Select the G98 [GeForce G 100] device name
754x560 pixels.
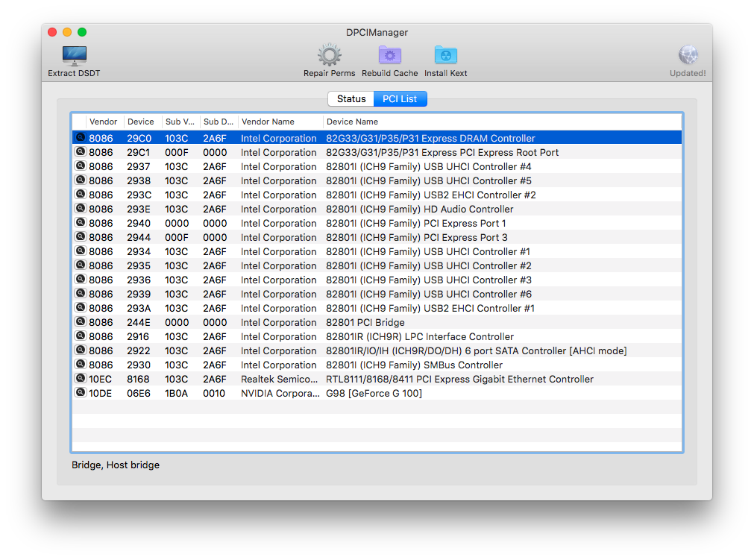pyautogui.click(x=374, y=393)
